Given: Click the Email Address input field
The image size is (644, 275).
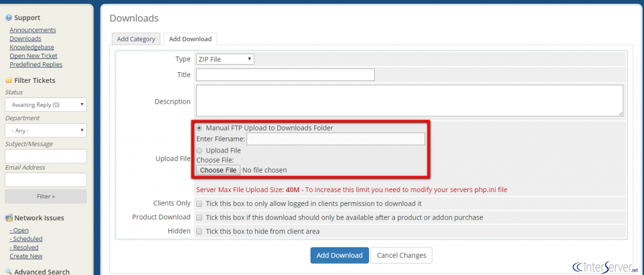Looking at the screenshot, I should pos(45,180).
